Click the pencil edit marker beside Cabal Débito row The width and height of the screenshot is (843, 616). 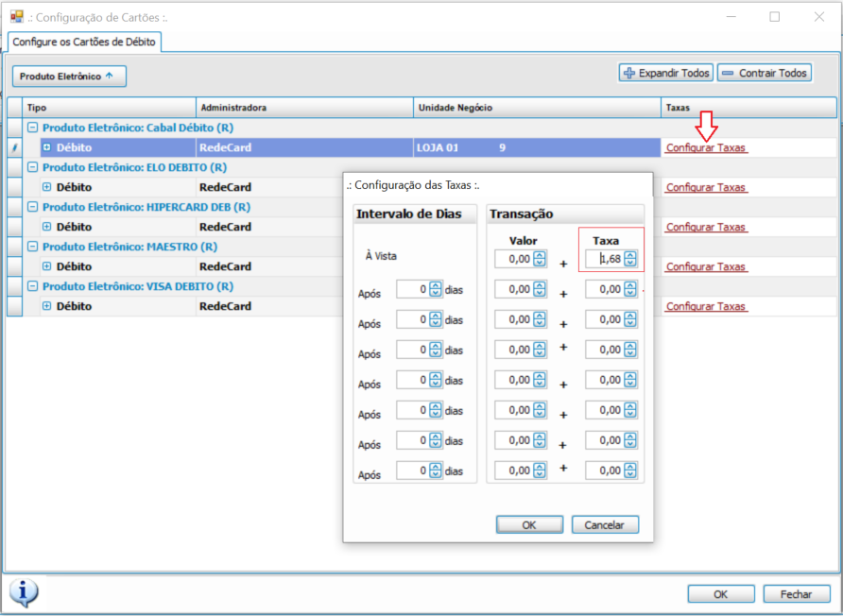14,147
